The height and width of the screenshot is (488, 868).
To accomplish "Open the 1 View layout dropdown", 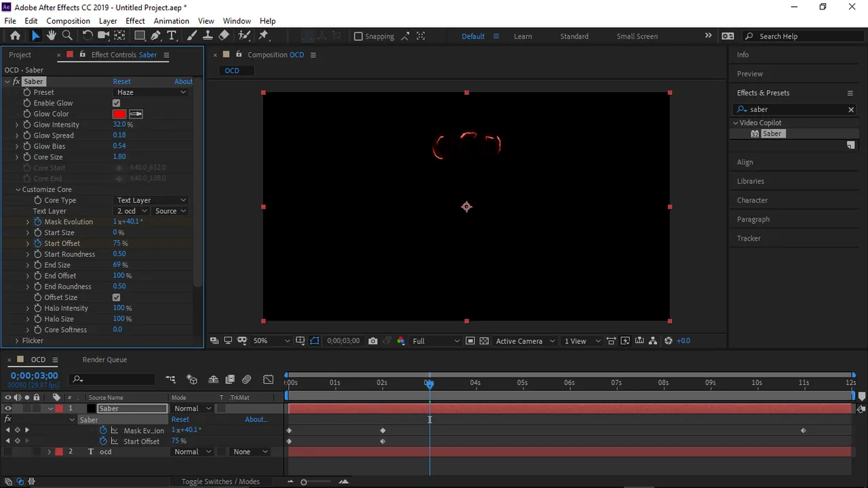I will pos(583,341).
